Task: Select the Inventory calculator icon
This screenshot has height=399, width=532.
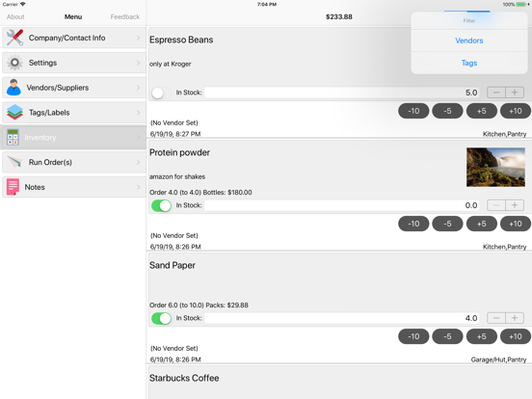Action: 13,137
